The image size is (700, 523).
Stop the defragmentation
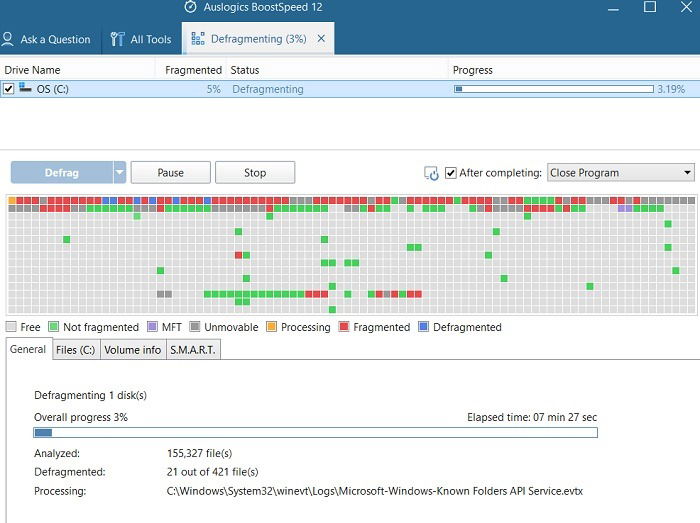[255, 173]
